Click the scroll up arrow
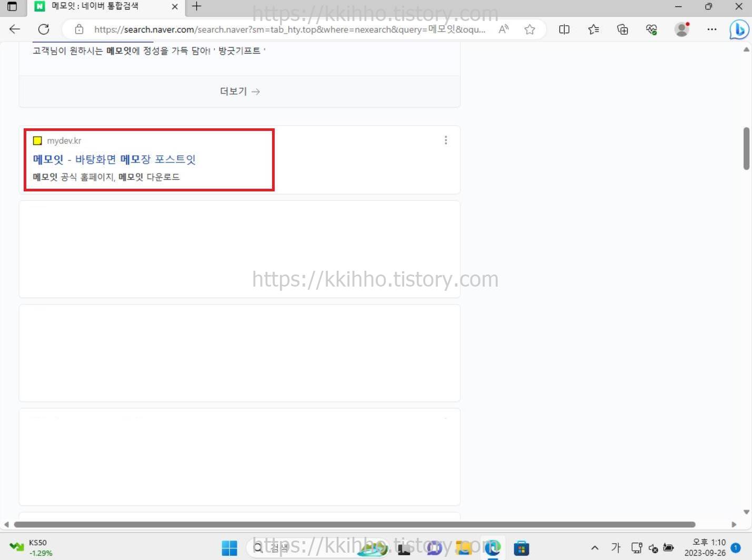The image size is (752, 560). coord(746,49)
